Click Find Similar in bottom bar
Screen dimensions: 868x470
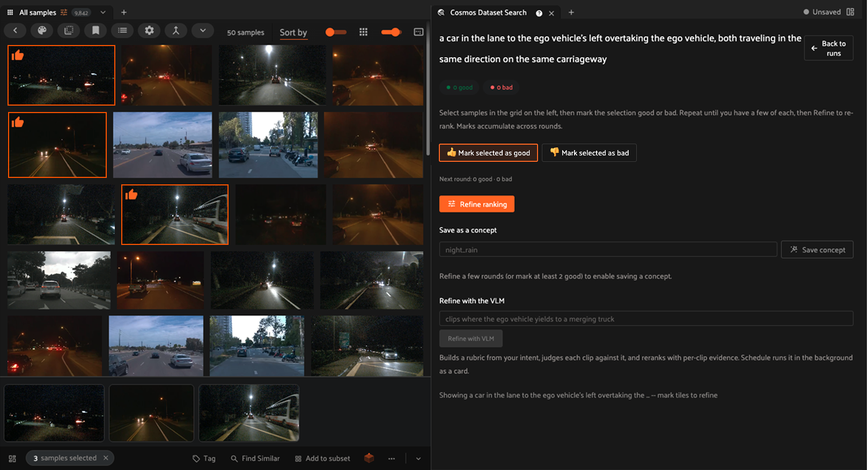pos(255,458)
